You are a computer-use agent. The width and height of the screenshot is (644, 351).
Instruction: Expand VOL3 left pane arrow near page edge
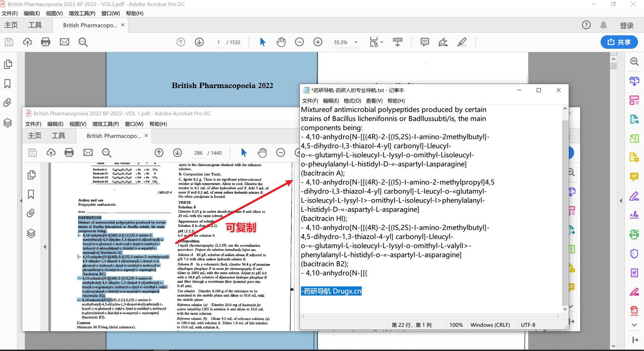(21, 201)
